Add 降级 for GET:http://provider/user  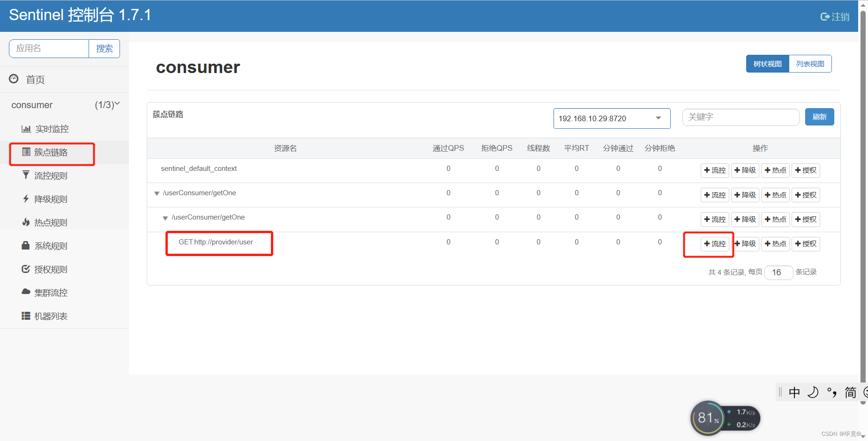point(745,244)
